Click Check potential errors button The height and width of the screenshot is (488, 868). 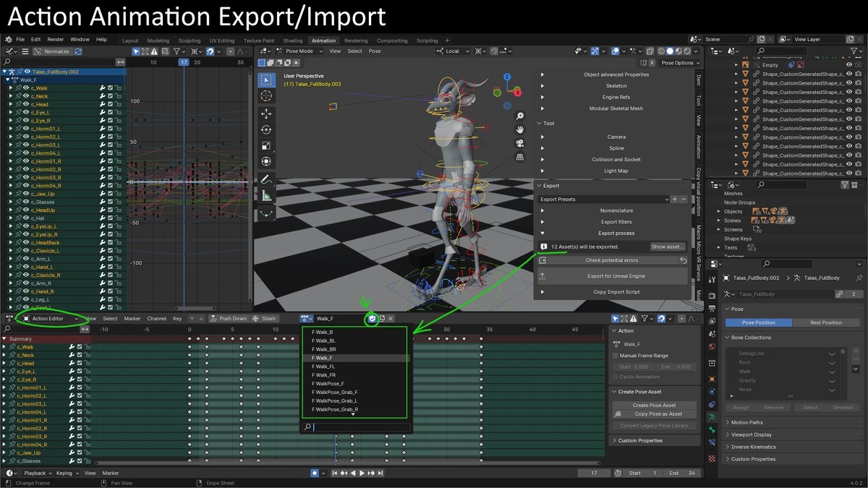612,260
